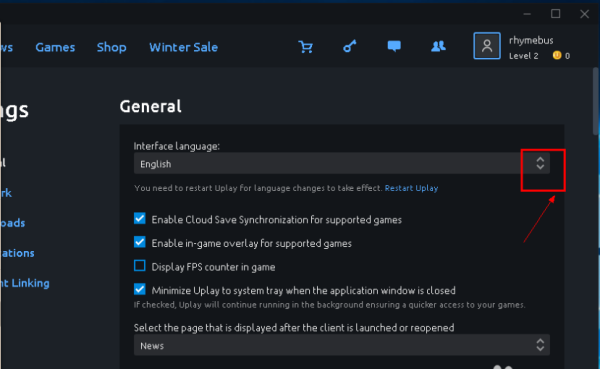Click the Restart Uplay link

pyautogui.click(x=411, y=188)
